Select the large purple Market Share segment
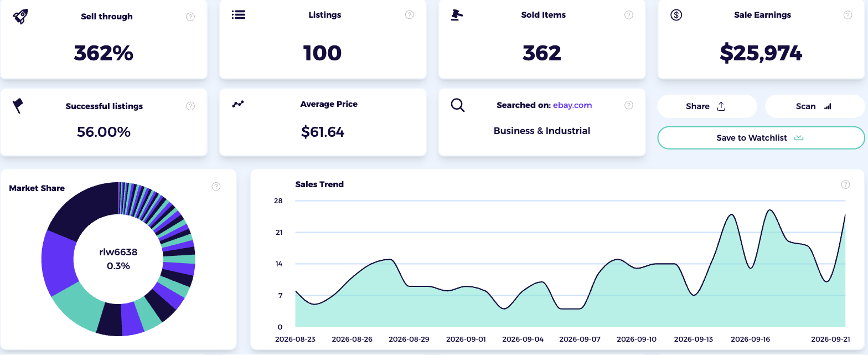This screenshot has width=868, height=355. [x=59, y=263]
